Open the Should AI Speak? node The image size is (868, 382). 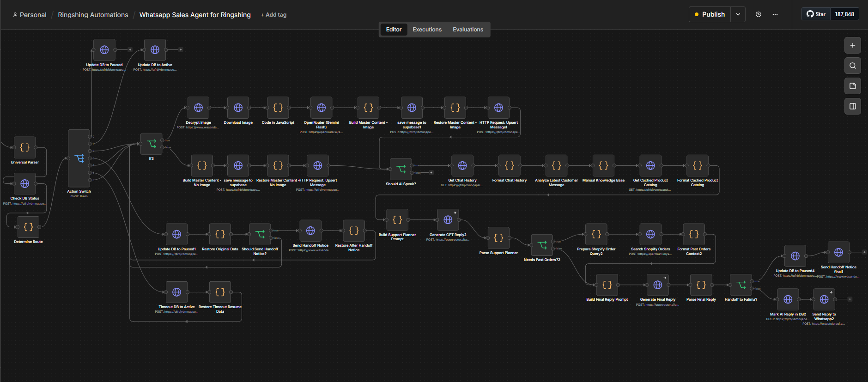pyautogui.click(x=401, y=169)
